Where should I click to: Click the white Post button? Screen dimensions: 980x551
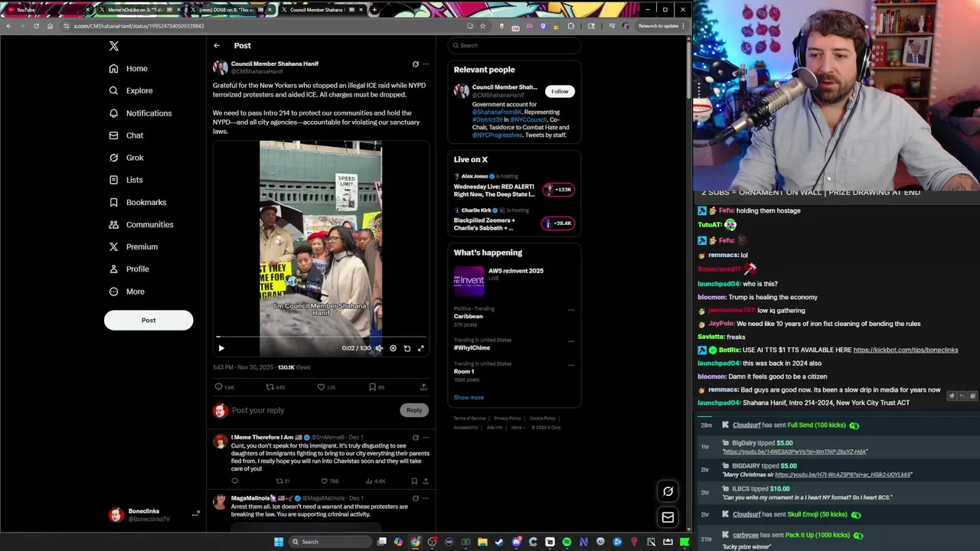click(149, 320)
